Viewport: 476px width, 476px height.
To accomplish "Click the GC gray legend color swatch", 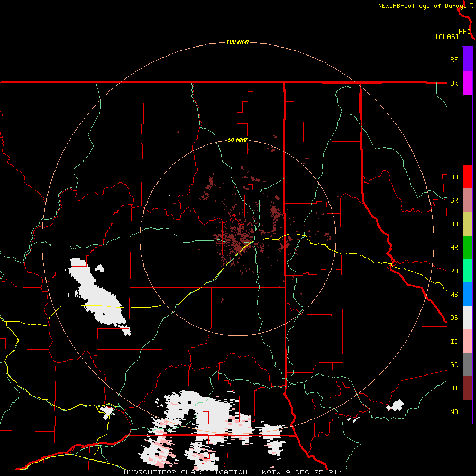I will (467, 364).
